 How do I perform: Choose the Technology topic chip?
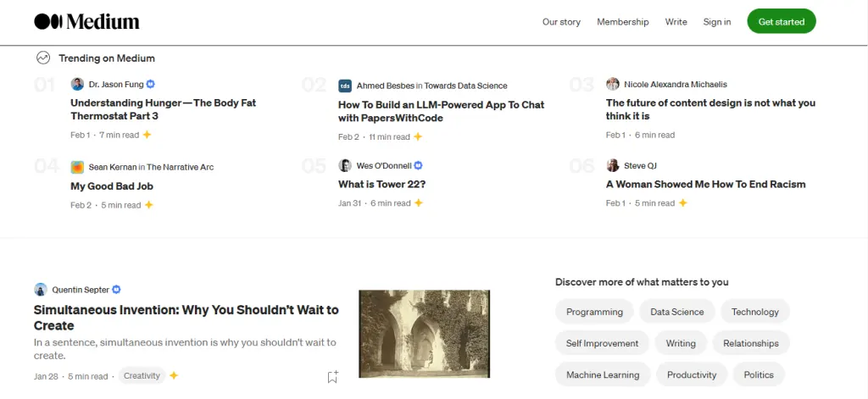pos(755,312)
